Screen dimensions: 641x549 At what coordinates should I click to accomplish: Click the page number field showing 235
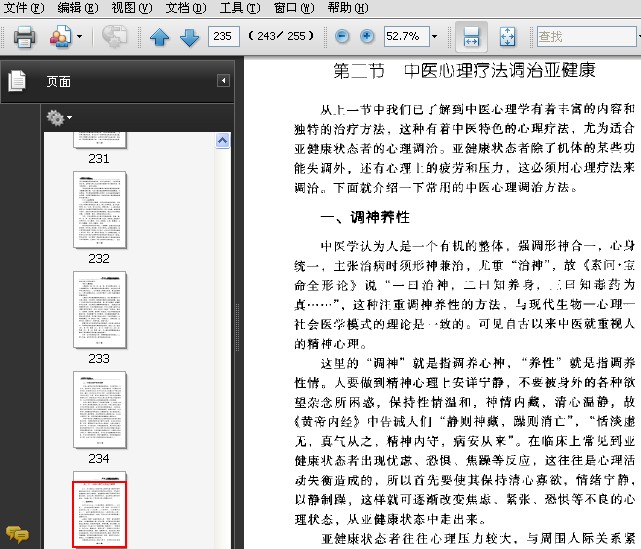[222, 37]
